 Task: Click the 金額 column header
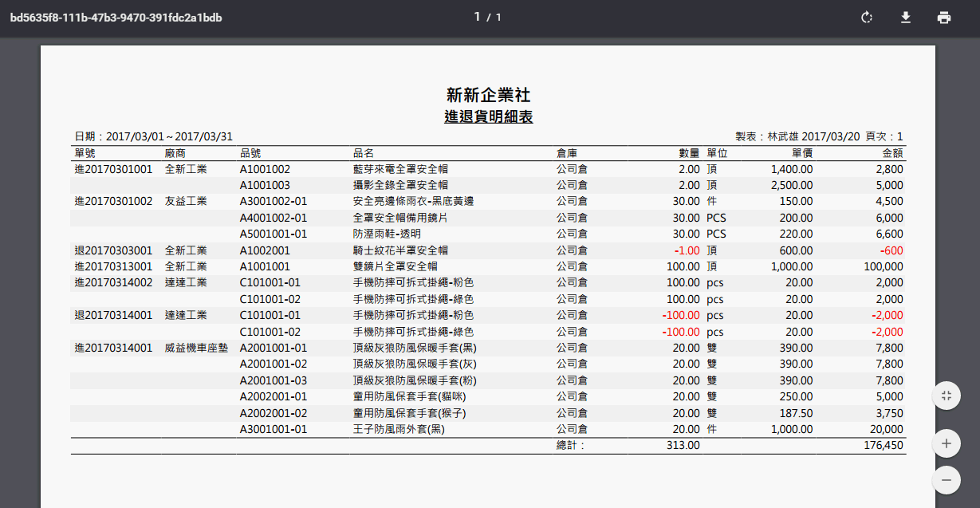892,152
